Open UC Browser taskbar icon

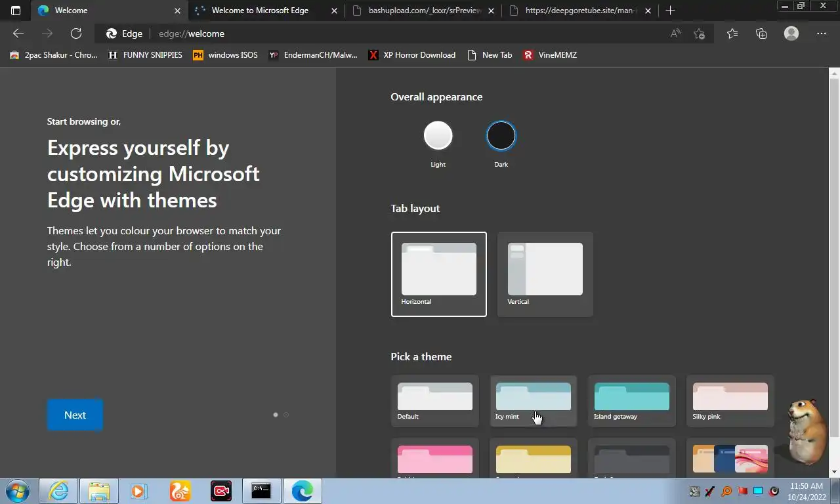click(180, 491)
